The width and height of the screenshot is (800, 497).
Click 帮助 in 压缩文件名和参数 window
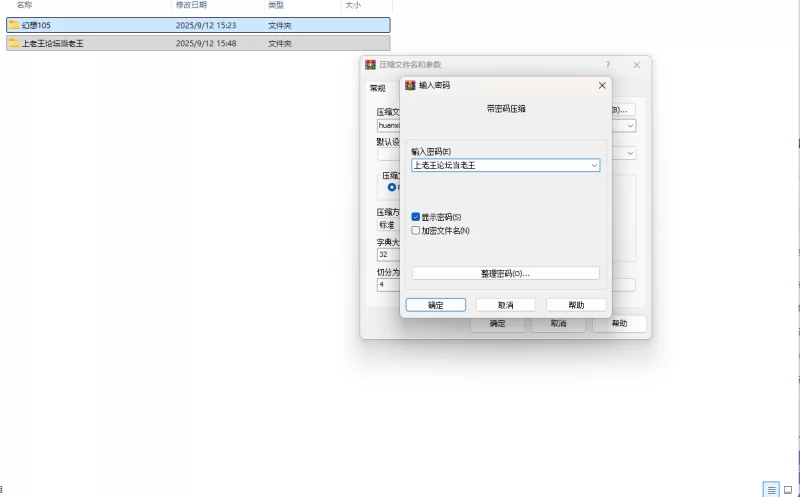pos(619,324)
